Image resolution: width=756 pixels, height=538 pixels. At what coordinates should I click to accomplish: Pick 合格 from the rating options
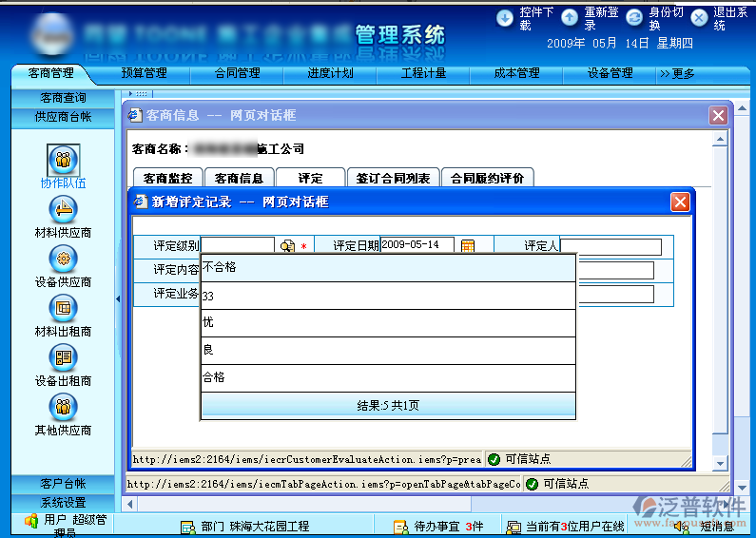[388, 378]
